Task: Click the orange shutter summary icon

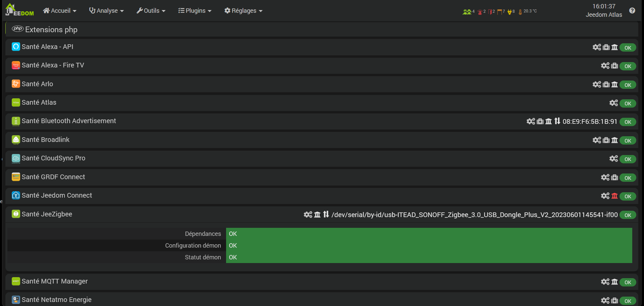Action: 500,12
